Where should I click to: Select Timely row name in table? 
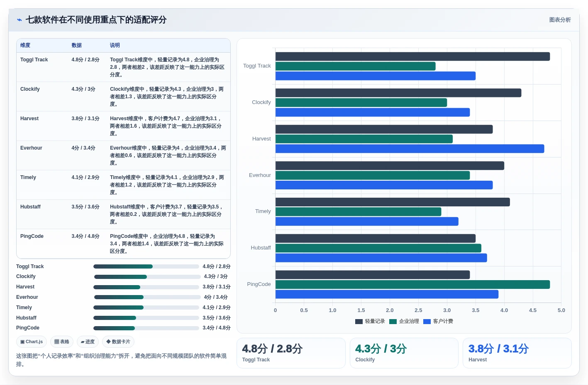28,177
